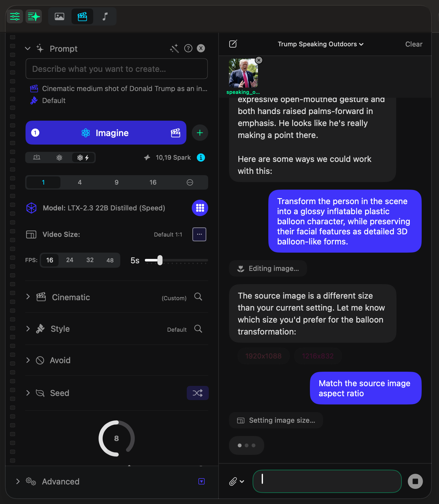Click the new chat compose icon

pyautogui.click(x=233, y=44)
